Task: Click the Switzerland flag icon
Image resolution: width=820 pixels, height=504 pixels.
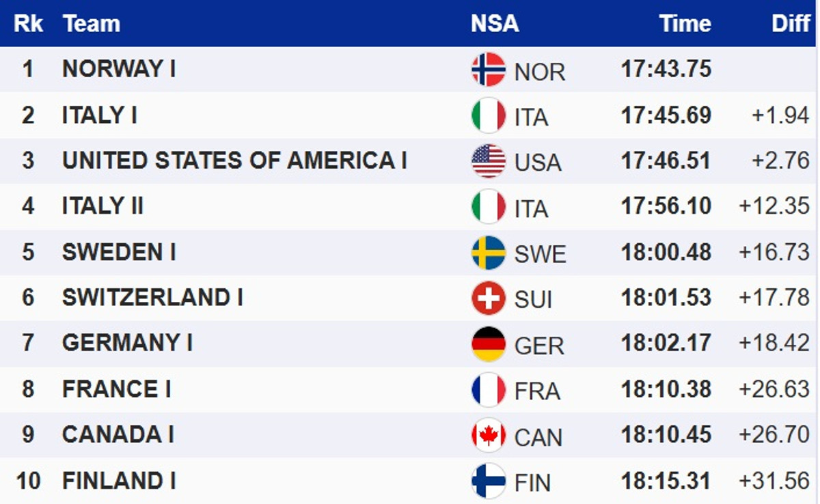Action: 489,298
